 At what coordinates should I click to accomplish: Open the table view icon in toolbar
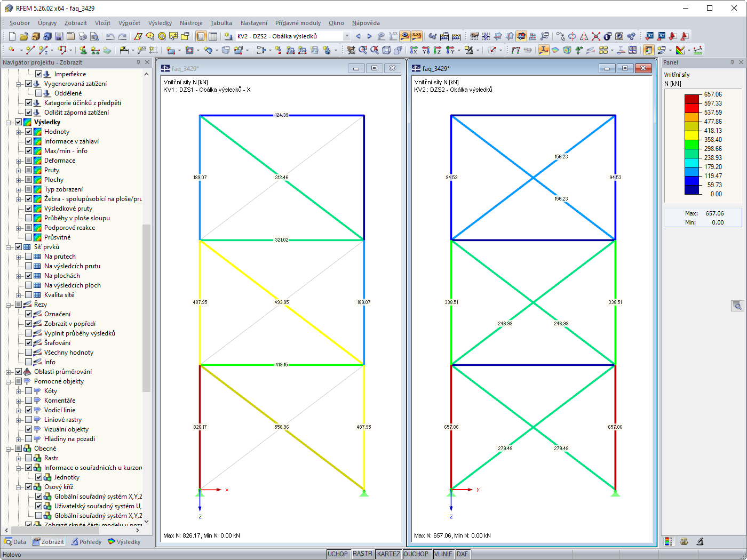(x=213, y=36)
